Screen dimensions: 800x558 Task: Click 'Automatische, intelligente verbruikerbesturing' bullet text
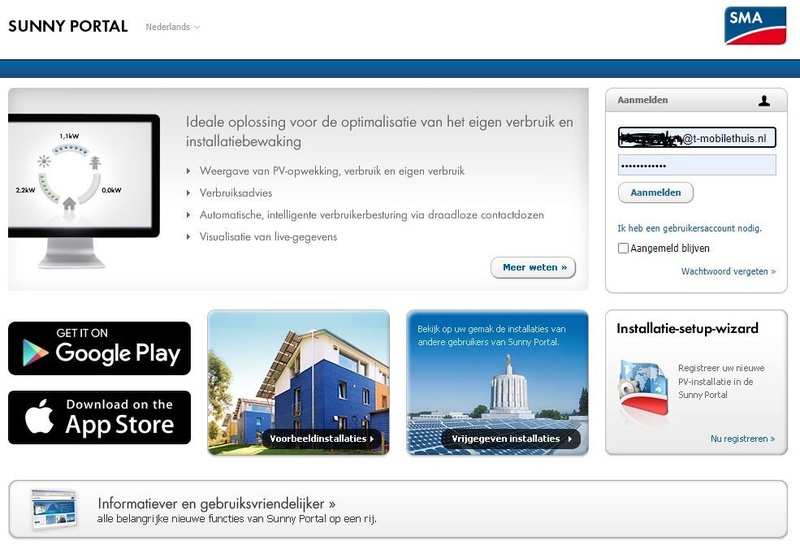(371, 215)
